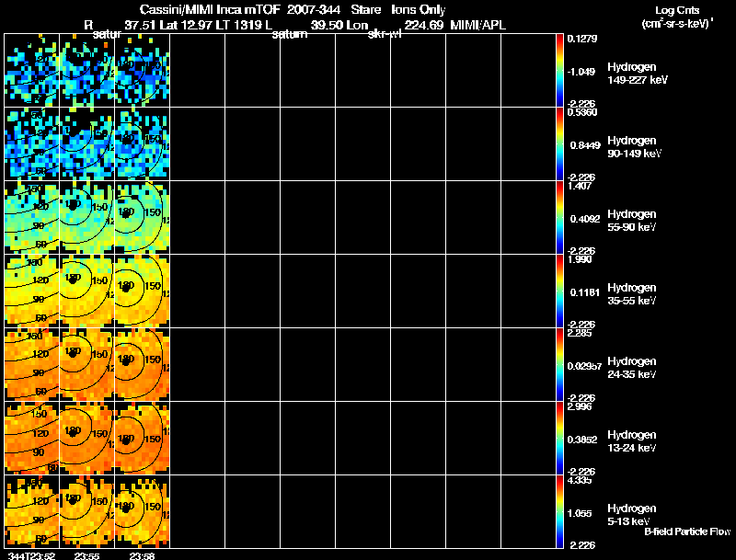Select the Hydrogen 5-13 keV image at 23:52

point(32,511)
